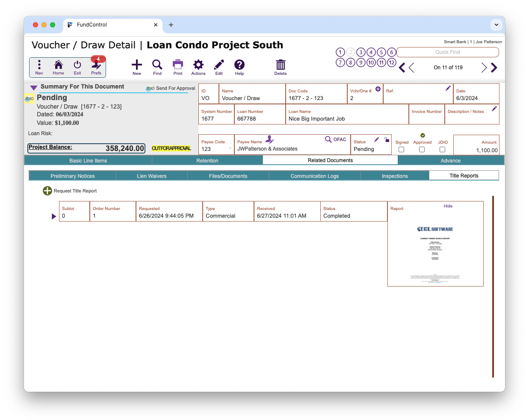The height and width of the screenshot is (420, 529).
Task: Click the payee edit icon by Payee Name
Action: tap(269, 139)
